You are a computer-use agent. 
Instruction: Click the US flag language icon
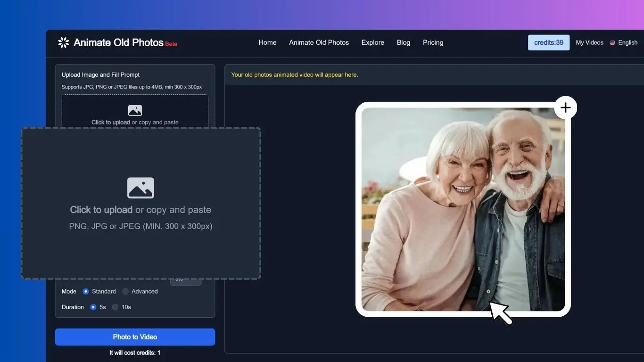[612, 42]
